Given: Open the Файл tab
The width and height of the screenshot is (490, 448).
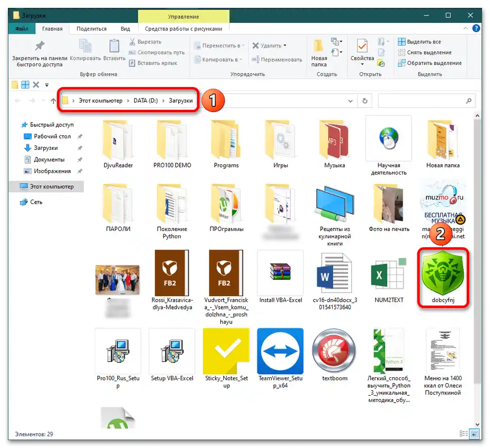Looking at the screenshot, I should click(x=22, y=29).
